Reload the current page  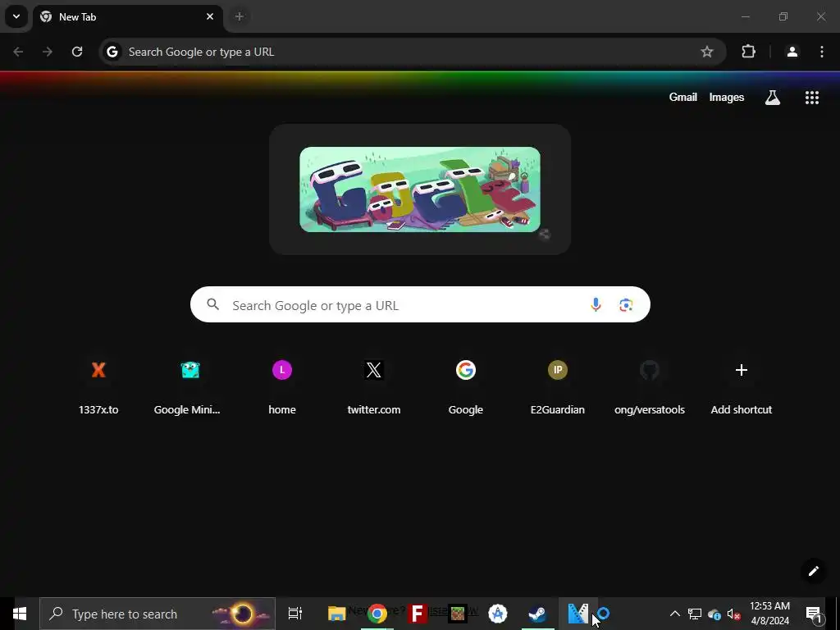tap(77, 52)
